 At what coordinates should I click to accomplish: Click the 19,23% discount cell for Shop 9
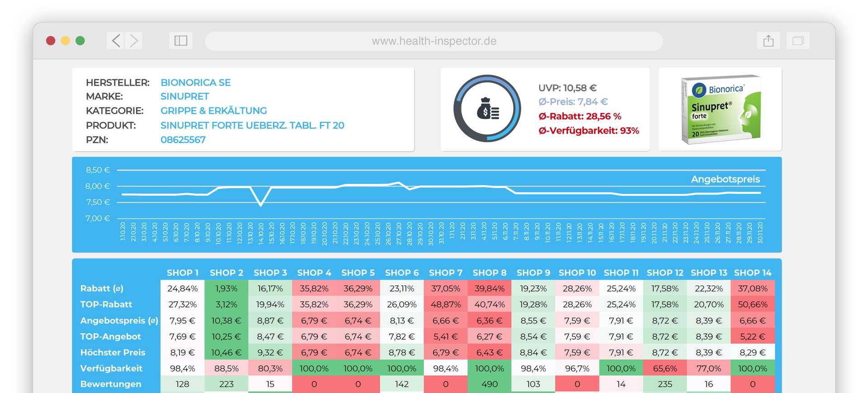click(x=533, y=288)
